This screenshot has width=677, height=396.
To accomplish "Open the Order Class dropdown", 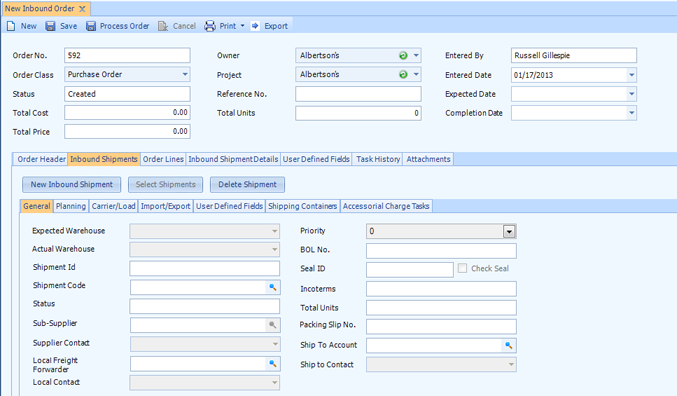I will pyautogui.click(x=185, y=74).
